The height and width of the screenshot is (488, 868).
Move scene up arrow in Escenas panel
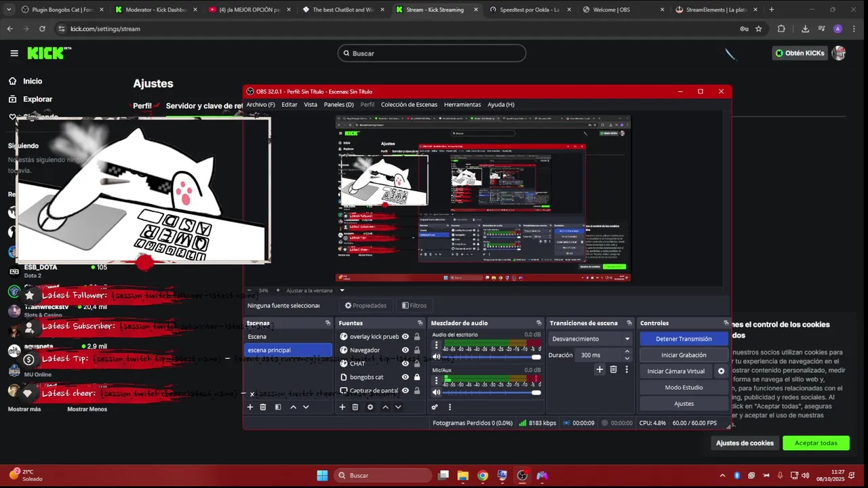[293, 407]
